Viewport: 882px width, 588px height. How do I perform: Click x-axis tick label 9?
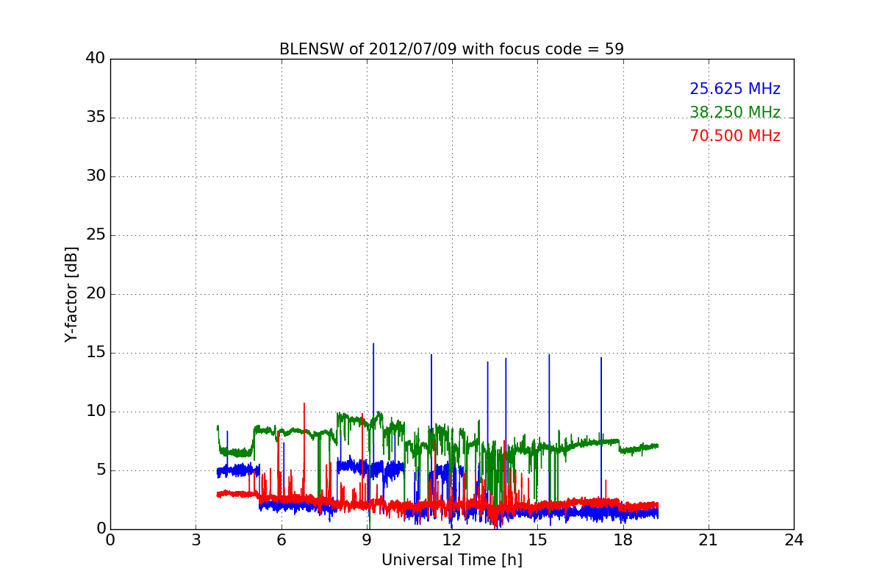pyautogui.click(x=367, y=539)
